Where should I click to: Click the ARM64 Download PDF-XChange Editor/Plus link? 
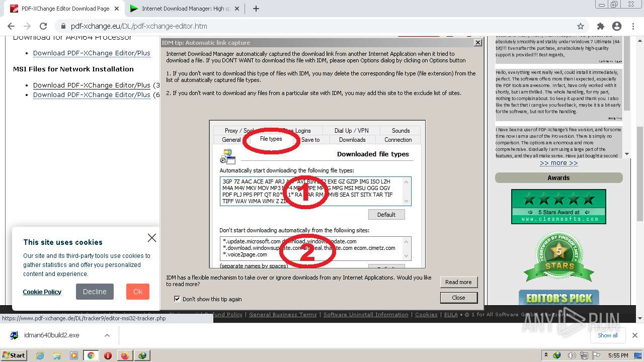point(92,53)
